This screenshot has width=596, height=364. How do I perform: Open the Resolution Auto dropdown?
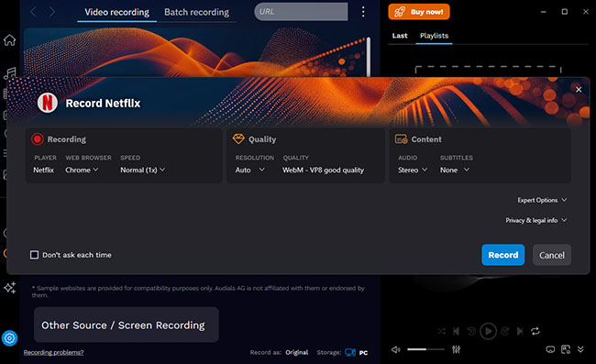pyautogui.click(x=249, y=170)
